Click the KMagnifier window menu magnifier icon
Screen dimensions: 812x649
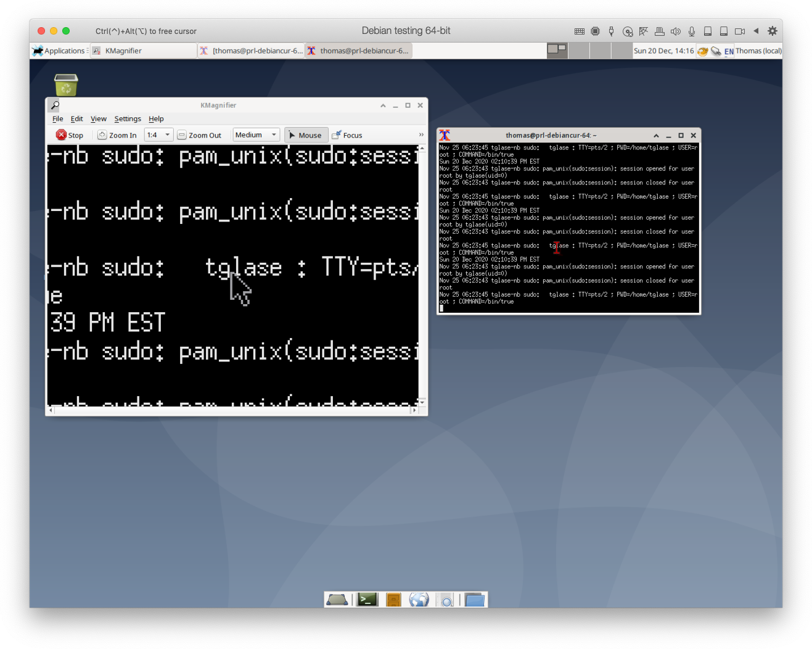[55, 105]
